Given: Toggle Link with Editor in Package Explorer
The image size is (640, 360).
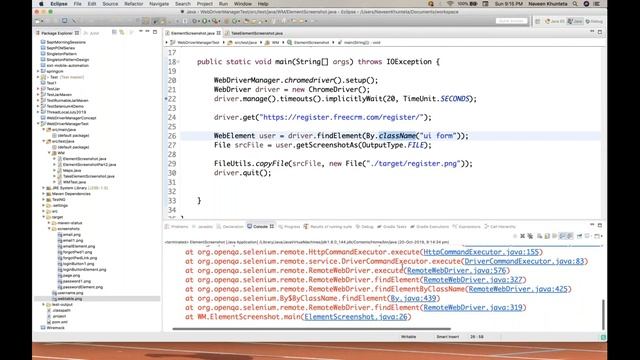Looking at the screenshot, I should click(122, 32).
